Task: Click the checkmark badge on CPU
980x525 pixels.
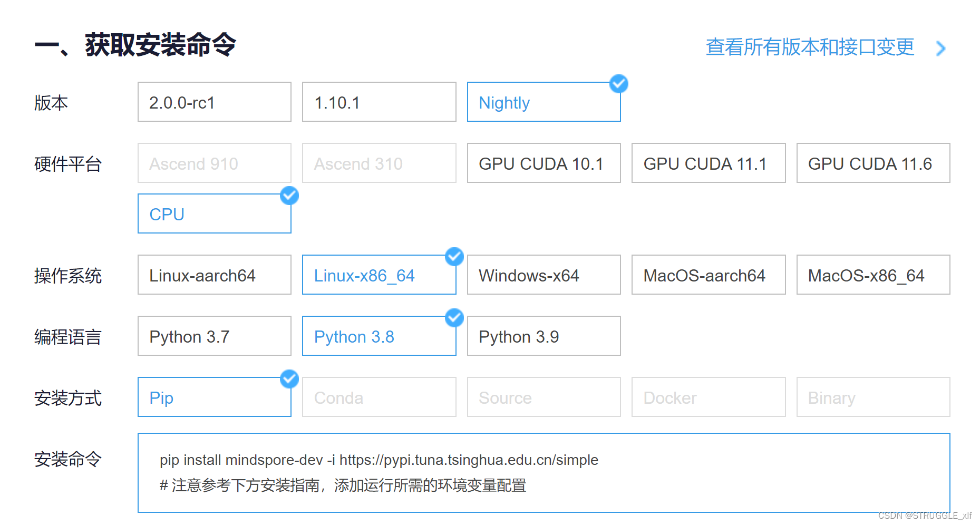Action: 289,196
